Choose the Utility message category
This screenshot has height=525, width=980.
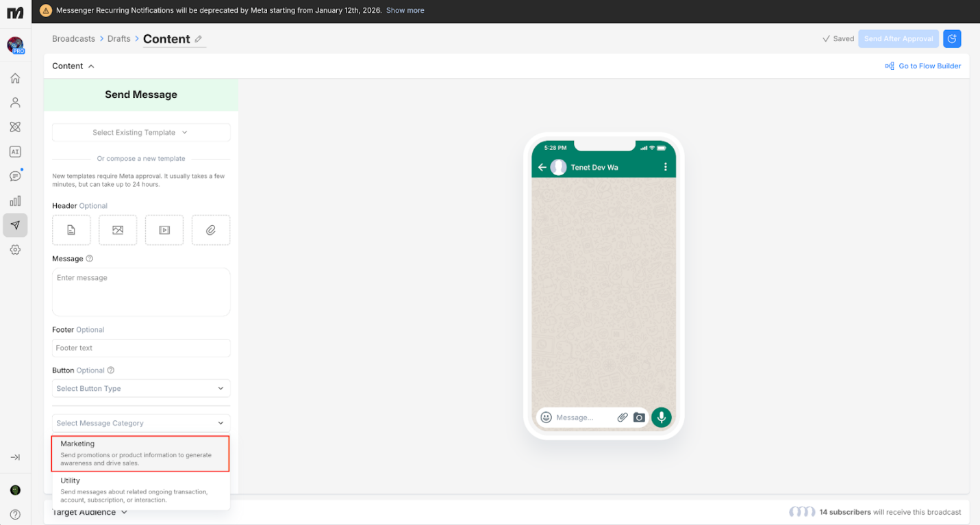140,490
